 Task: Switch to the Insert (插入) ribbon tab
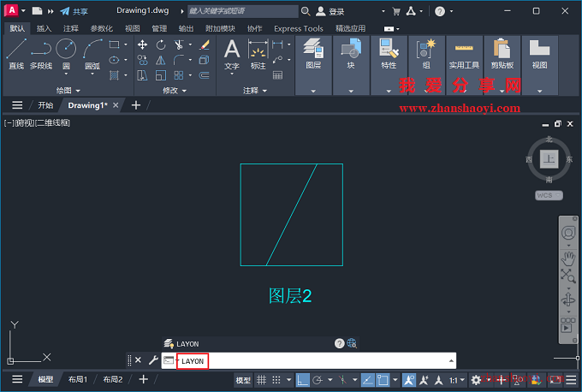(x=44, y=28)
